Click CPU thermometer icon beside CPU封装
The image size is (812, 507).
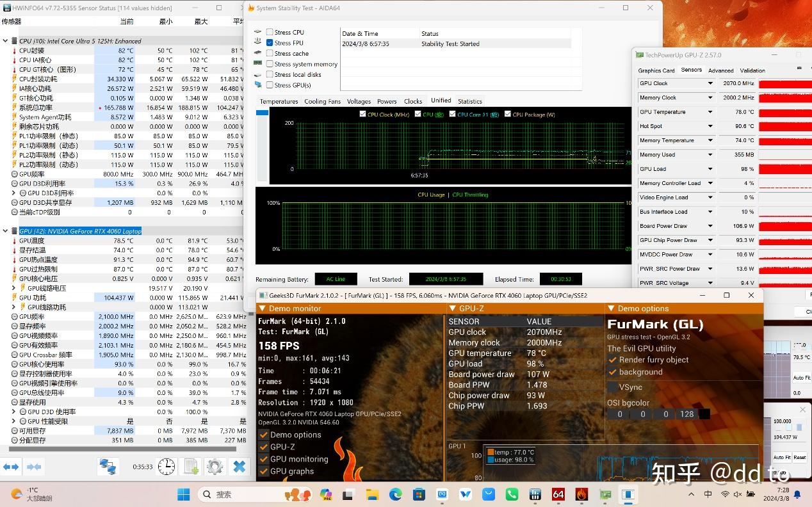tap(14, 51)
